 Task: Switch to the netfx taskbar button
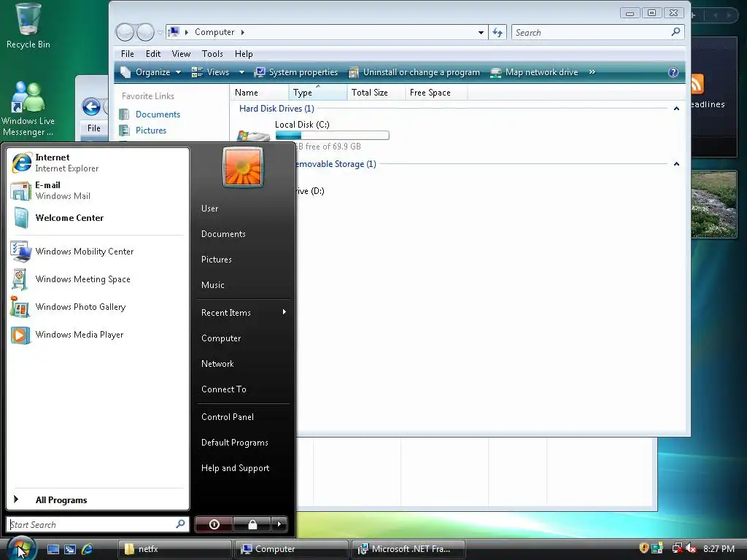(175, 549)
